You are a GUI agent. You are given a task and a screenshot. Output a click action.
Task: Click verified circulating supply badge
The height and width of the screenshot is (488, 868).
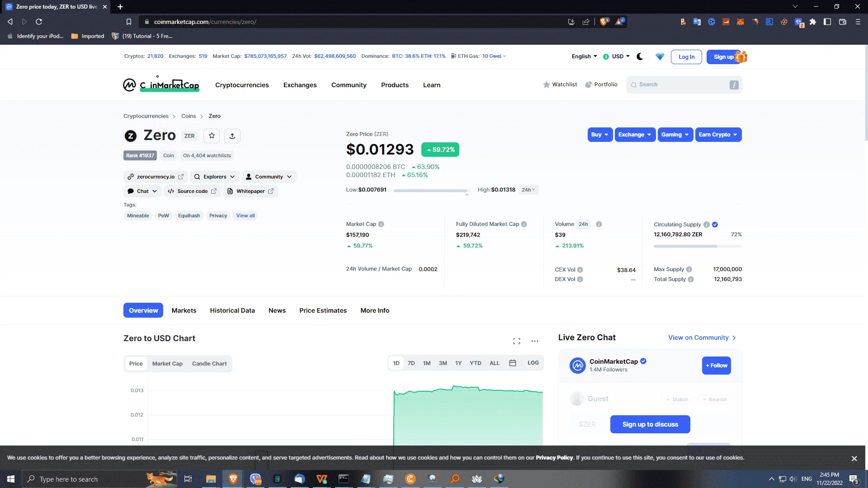pyautogui.click(x=715, y=225)
